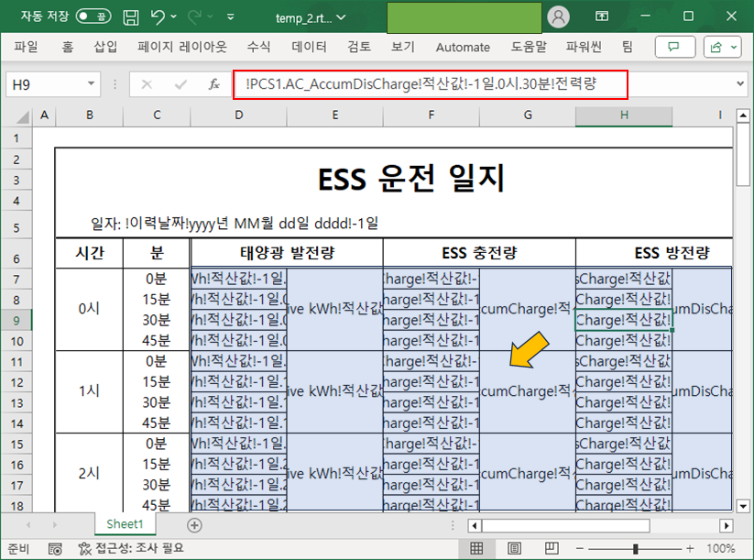Open the Automate ribbon tab

tap(463, 47)
